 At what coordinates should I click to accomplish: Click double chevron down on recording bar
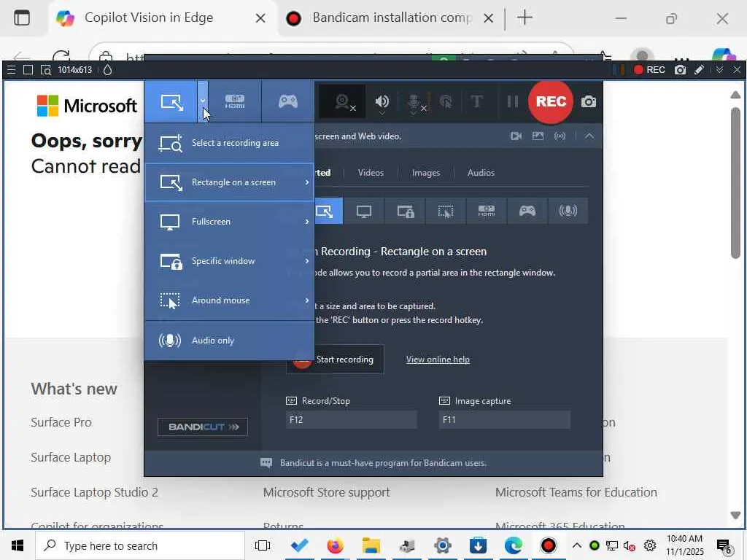(719, 70)
